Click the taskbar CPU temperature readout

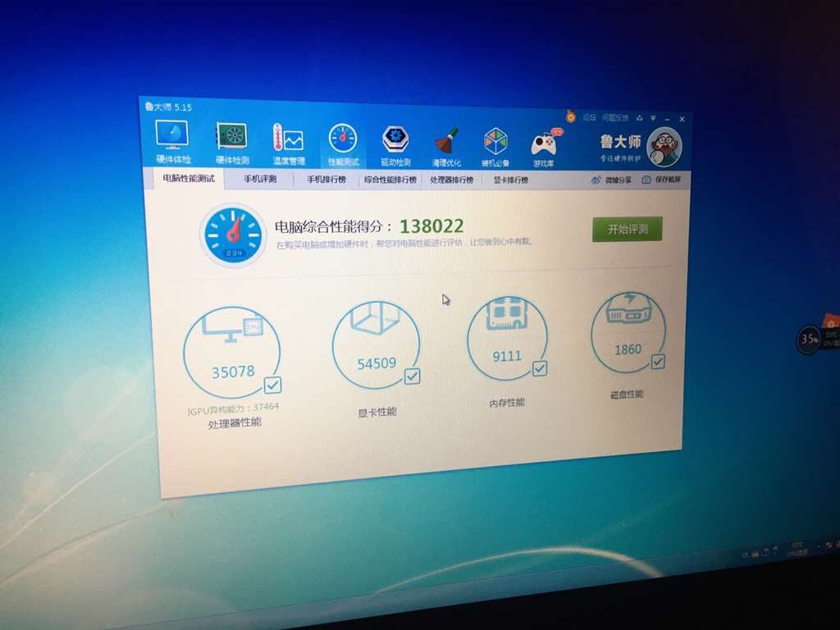797,550
